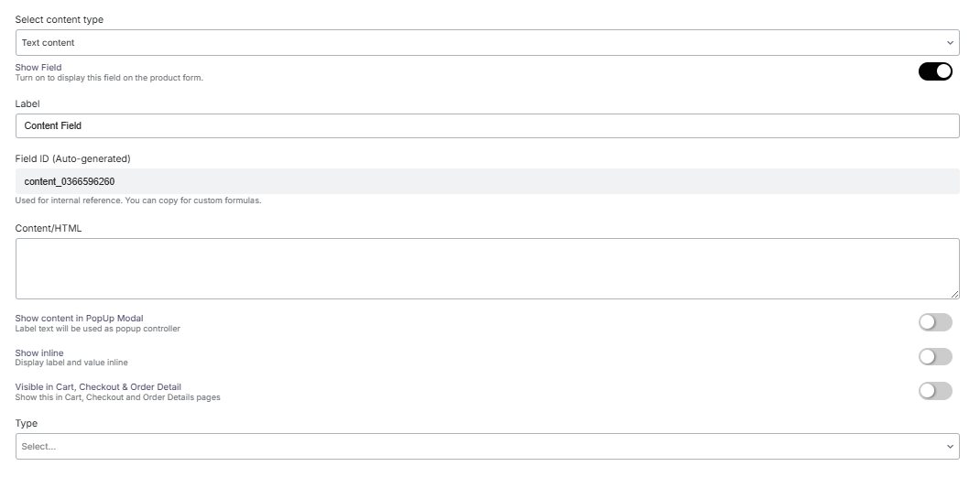This screenshot has width=980, height=477.
Task: Click the Content/HTML field heading
Action: click(x=49, y=228)
